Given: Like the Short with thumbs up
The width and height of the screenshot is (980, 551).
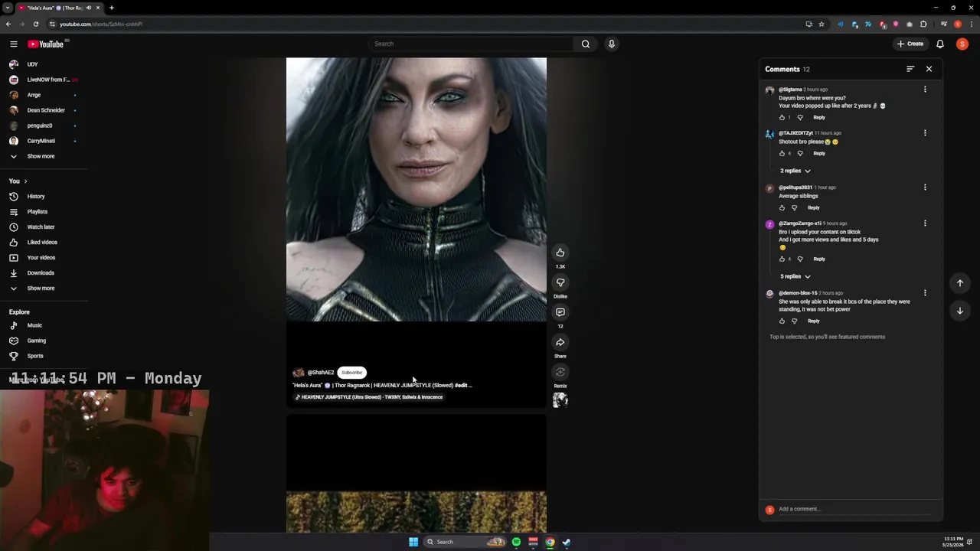Looking at the screenshot, I should [560, 253].
